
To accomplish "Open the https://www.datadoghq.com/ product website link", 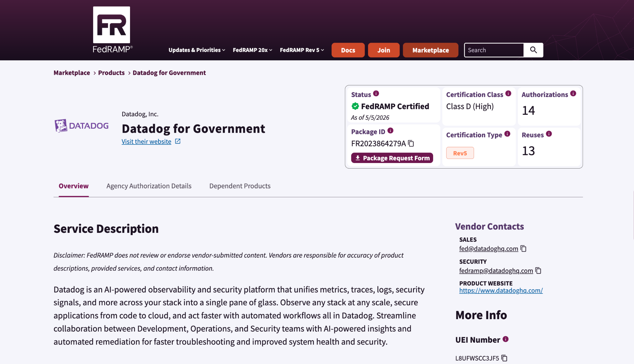I will (501, 290).
